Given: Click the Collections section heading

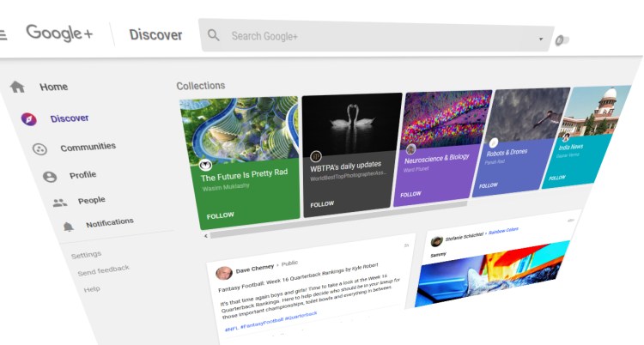Looking at the screenshot, I should (201, 86).
